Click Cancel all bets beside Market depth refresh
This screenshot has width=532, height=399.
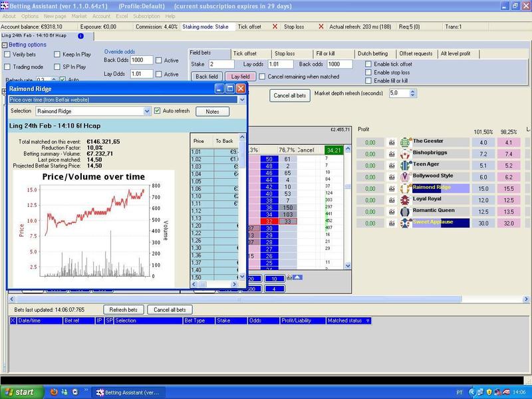290,96
